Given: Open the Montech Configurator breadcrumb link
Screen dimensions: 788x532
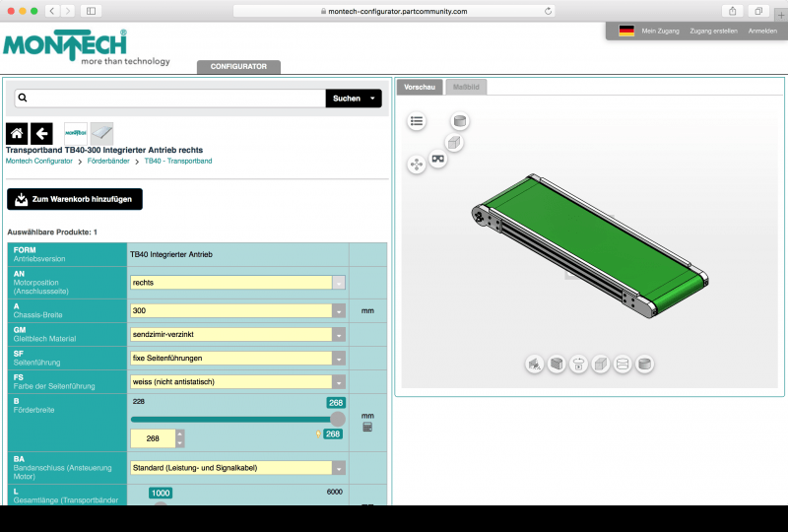Looking at the screenshot, I should coord(39,161).
